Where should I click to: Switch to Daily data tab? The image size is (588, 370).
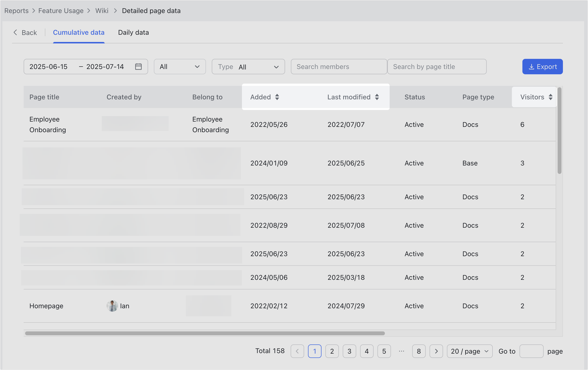133,33
